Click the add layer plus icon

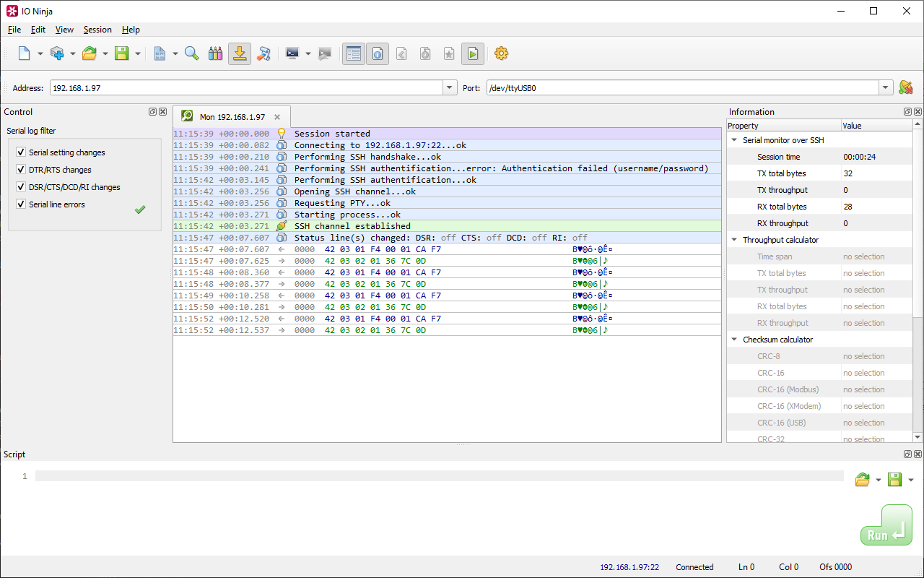click(x=57, y=53)
